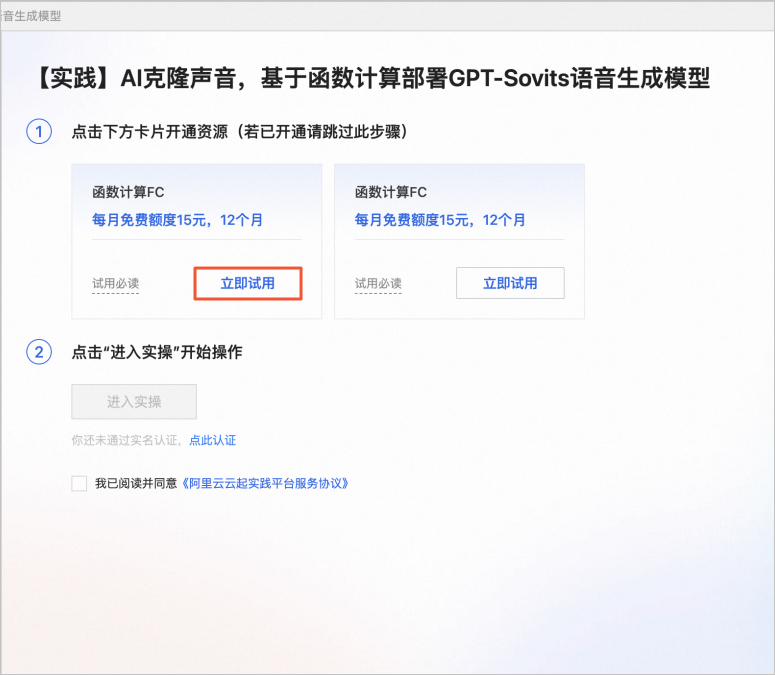Viewport: 775px width, 675px height.
Task: Open the 《阿里云云起实践平台服务协议》 link
Action: [x=265, y=483]
